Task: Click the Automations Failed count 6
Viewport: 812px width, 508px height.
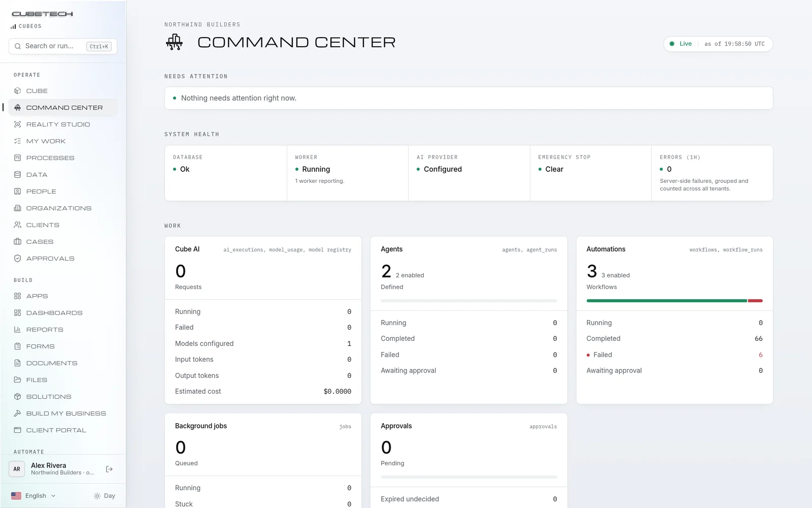Action: 760,355
